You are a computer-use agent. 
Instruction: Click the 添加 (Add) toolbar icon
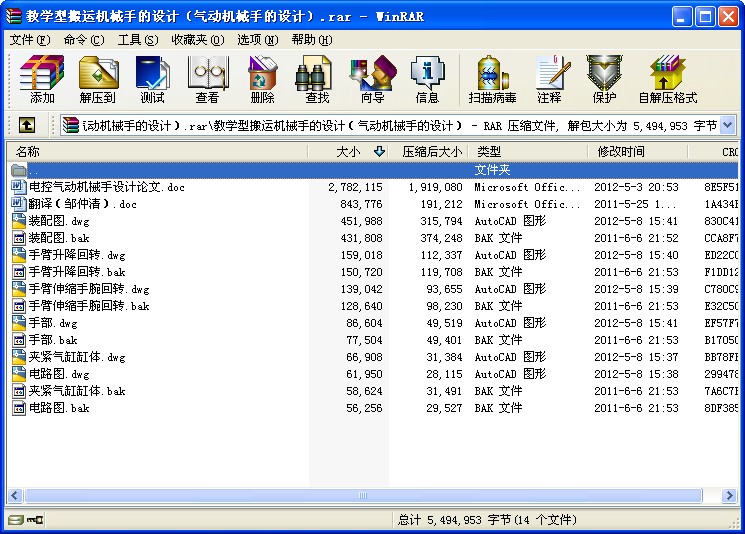[x=42, y=79]
